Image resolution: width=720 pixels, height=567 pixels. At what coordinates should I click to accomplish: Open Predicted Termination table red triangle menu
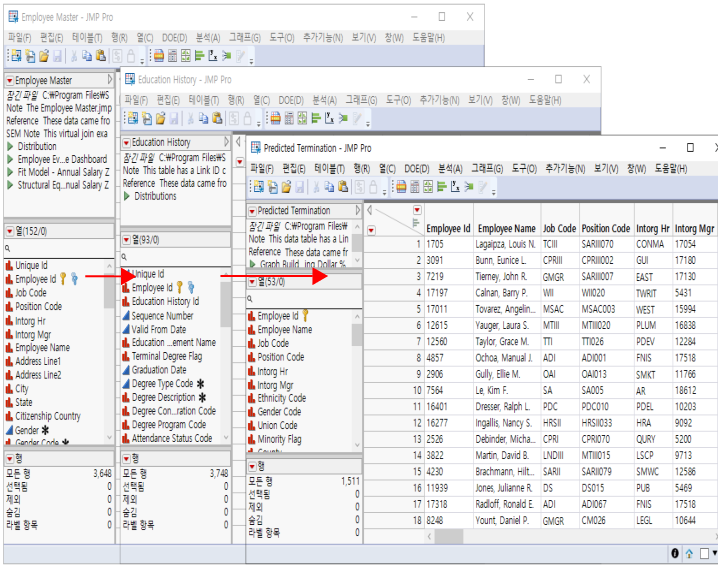pyautogui.click(x=252, y=211)
